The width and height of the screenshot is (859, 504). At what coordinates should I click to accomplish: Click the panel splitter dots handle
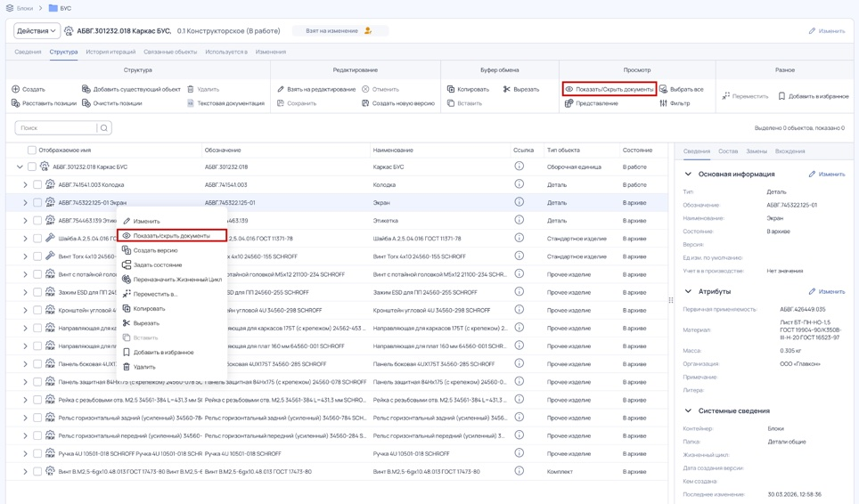click(x=671, y=300)
